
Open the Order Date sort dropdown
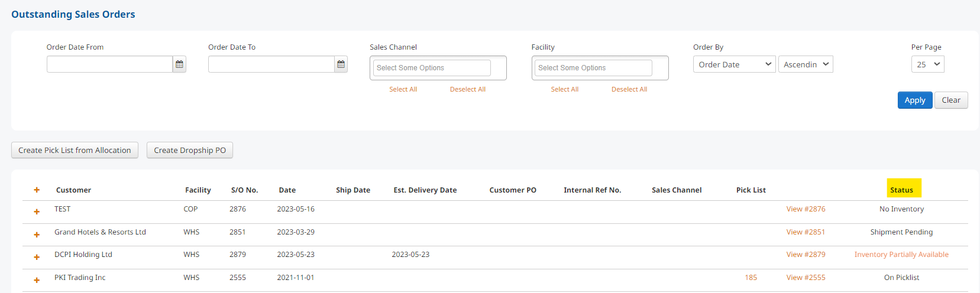(x=734, y=64)
